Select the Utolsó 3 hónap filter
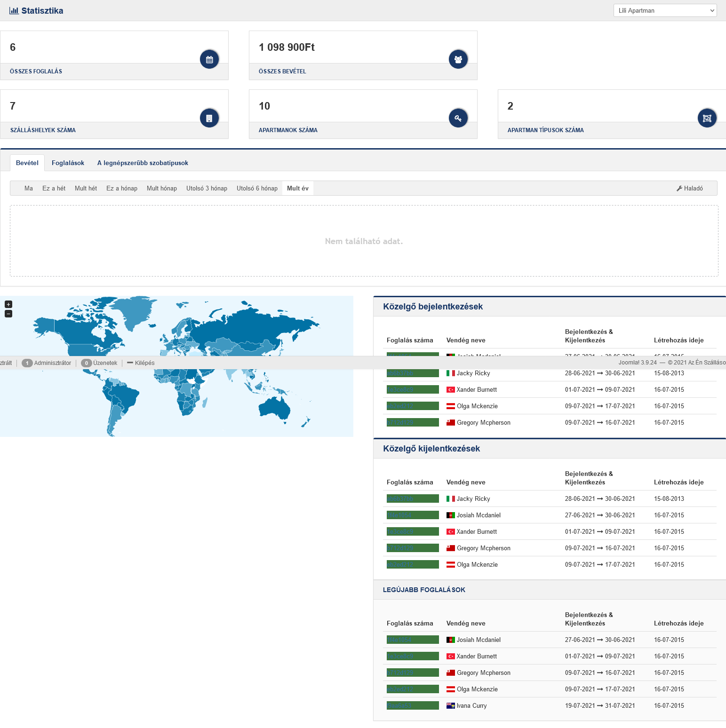 click(x=207, y=188)
